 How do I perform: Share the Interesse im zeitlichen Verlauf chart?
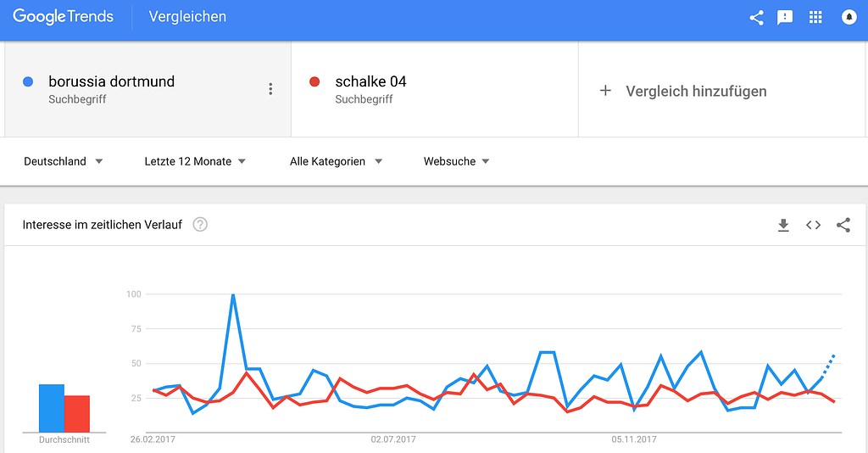pyautogui.click(x=843, y=225)
